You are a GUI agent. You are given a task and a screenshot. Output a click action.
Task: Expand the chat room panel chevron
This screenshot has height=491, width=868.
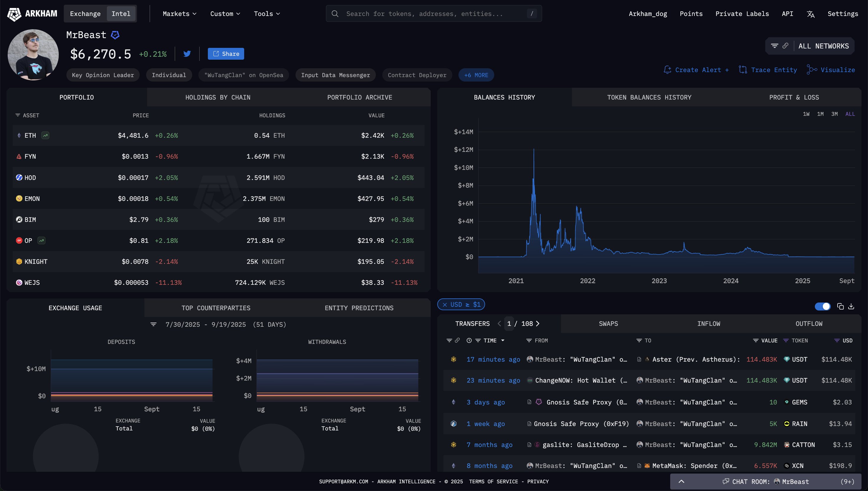[681, 482]
